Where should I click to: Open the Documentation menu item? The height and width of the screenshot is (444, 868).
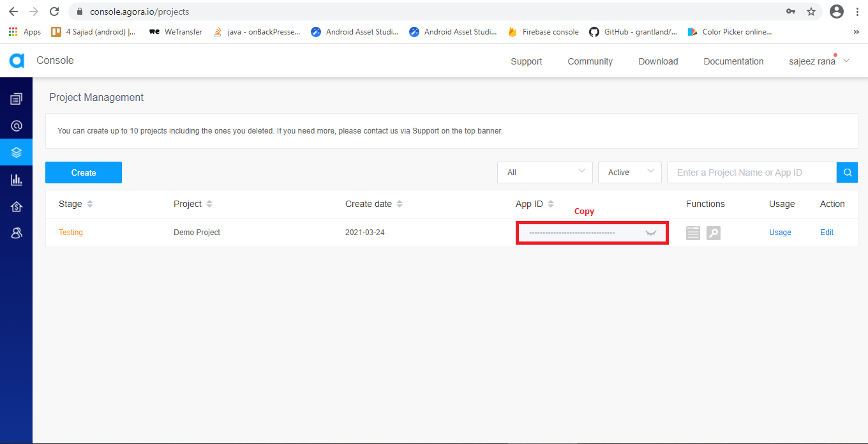733,61
